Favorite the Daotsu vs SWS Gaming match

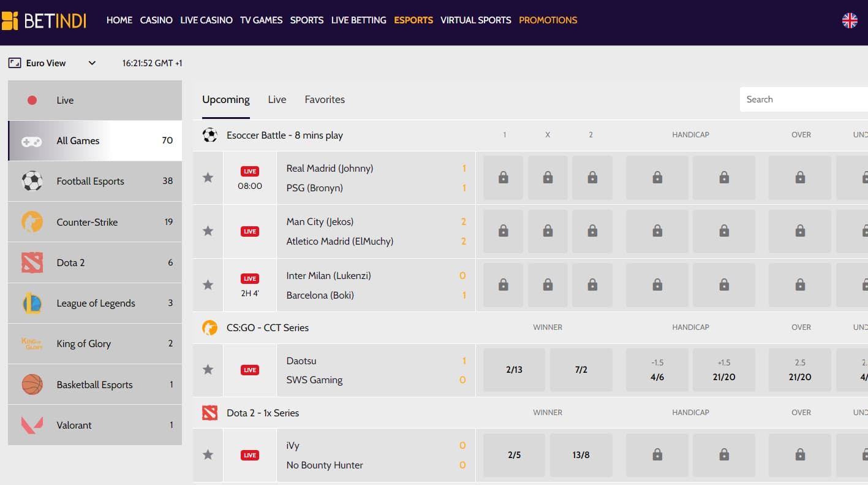coord(208,370)
